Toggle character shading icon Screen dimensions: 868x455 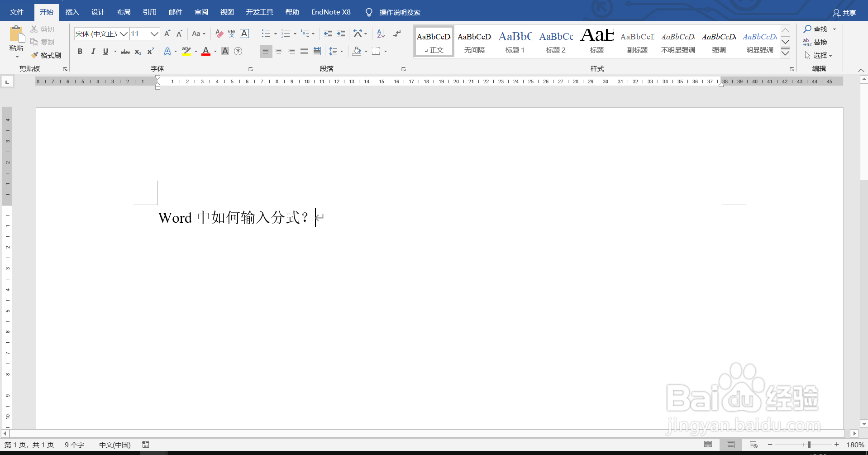coord(225,51)
